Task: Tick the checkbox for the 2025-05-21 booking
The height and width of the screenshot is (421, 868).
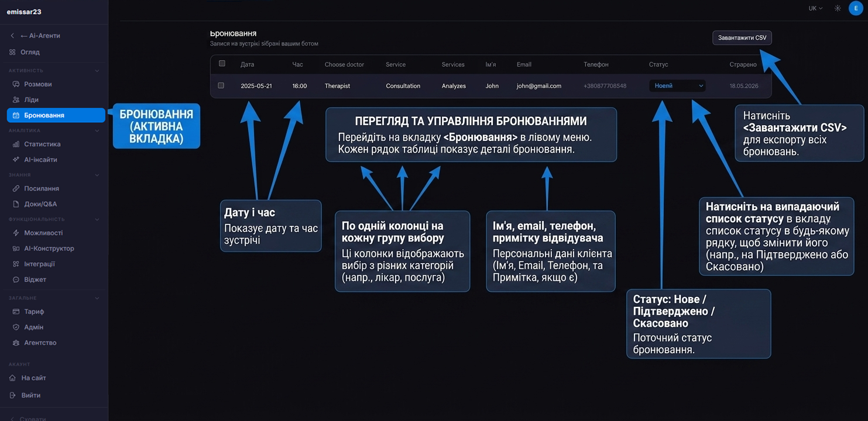Action: pos(221,85)
